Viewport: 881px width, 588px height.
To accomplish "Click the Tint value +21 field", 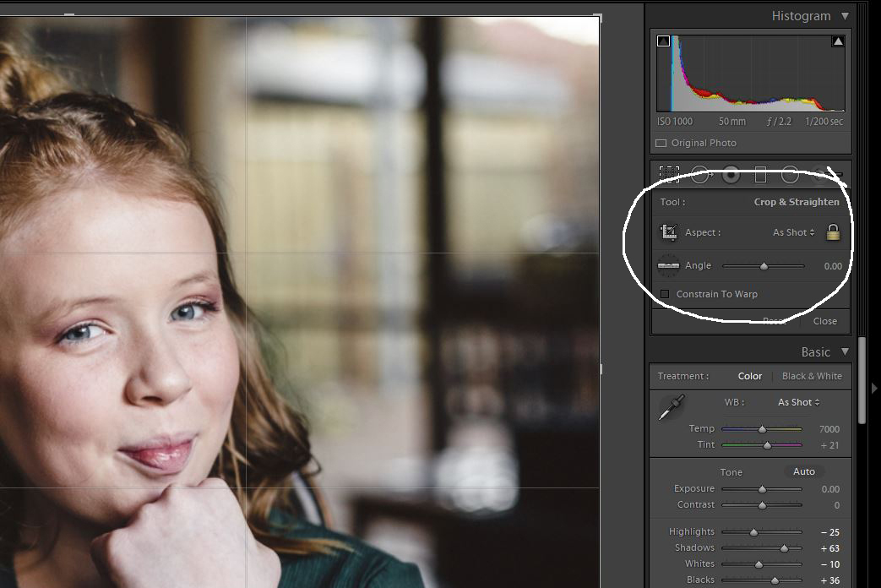I will click(x=829, y=445).
